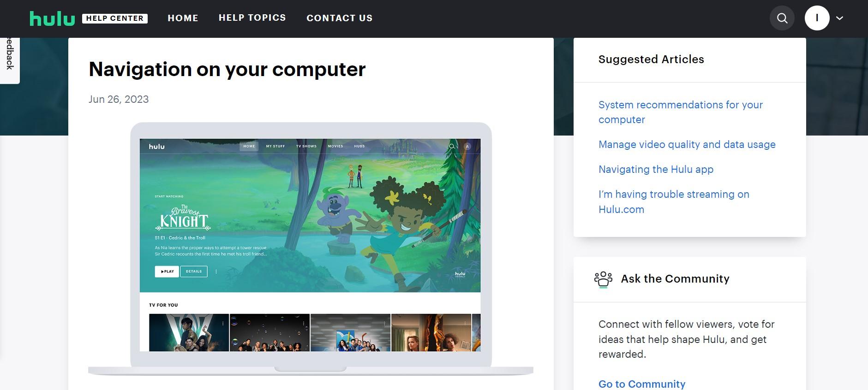Open Navigating the Hulu app article

point(656,169)
